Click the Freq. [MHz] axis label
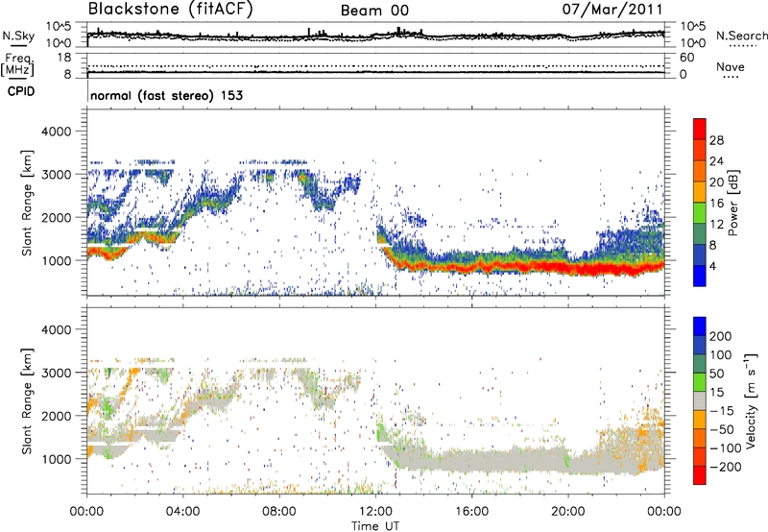The width and height of the screenshot is (768, 532). pyautogui.click(x=18, y=64)
